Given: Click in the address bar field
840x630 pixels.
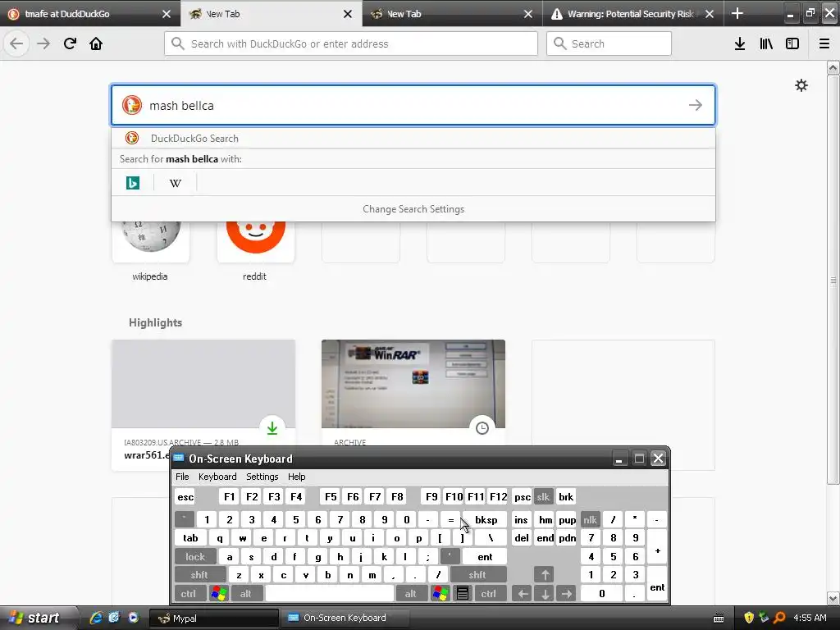Looking at the screenshot, I should pos(351,43).
